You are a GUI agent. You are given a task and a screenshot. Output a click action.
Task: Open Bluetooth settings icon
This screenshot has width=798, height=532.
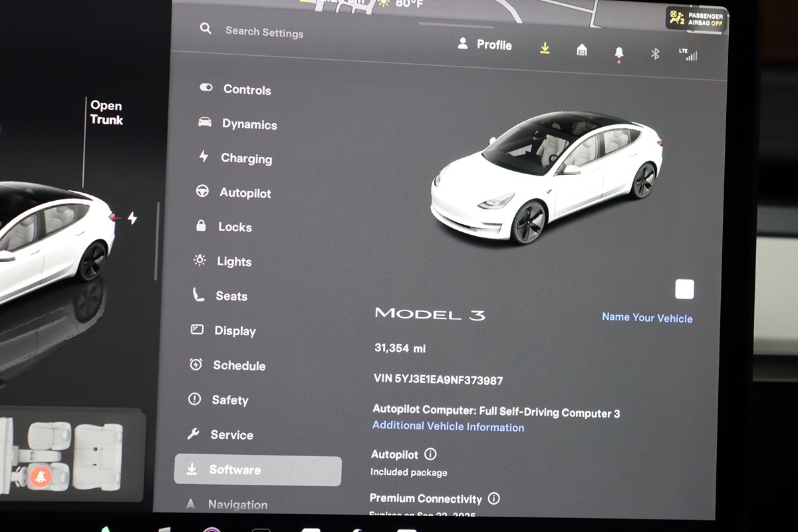(655, 54)
